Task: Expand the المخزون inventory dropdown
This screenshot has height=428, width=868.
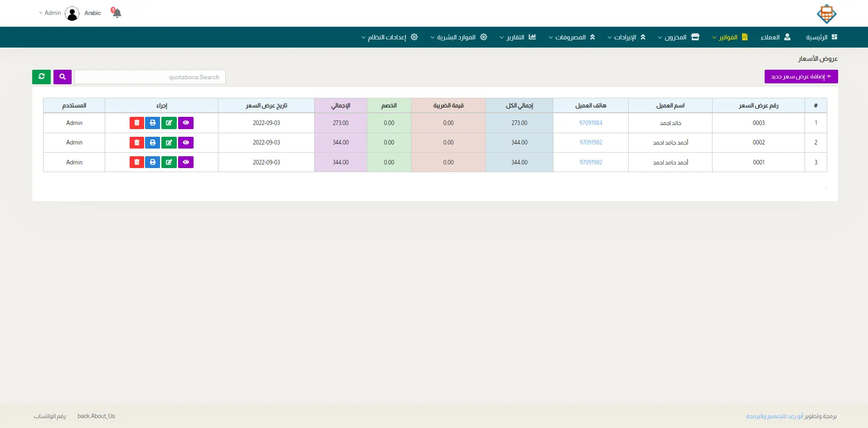Action: (678, 37)
